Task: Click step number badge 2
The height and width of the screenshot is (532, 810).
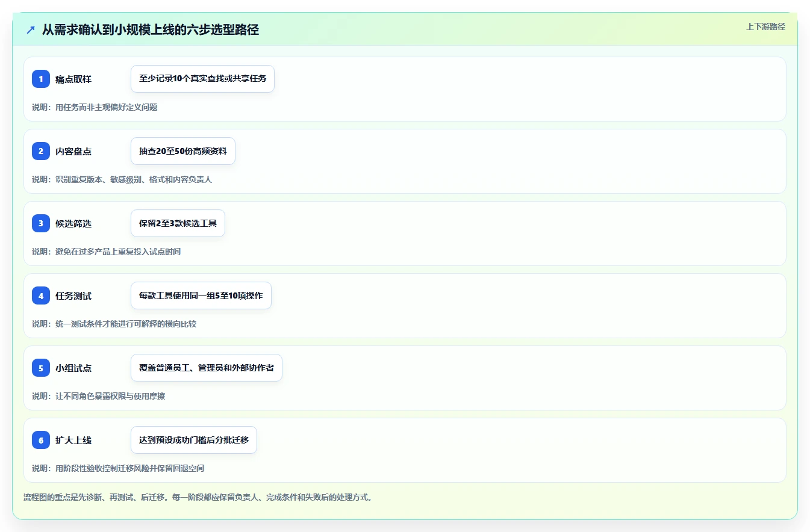Action: tap(41, 151)
